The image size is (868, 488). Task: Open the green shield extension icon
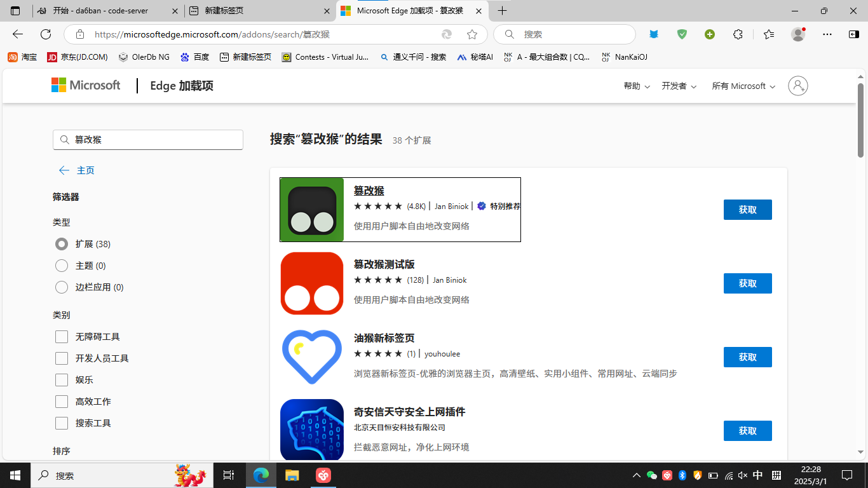tap(682, 34)
